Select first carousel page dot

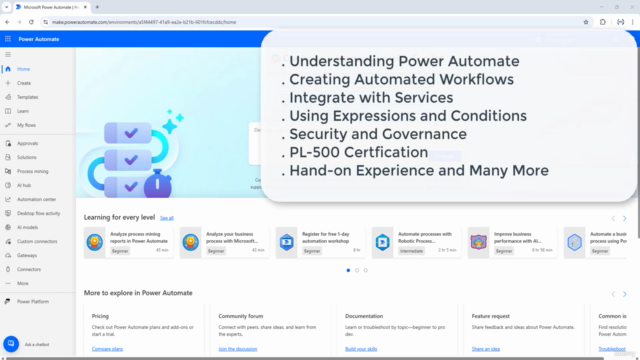point(348,270)
